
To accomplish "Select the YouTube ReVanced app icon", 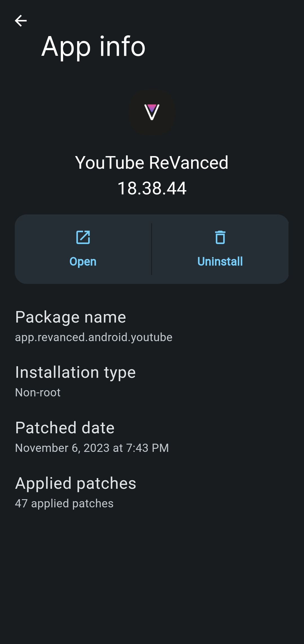I will 152,113.
